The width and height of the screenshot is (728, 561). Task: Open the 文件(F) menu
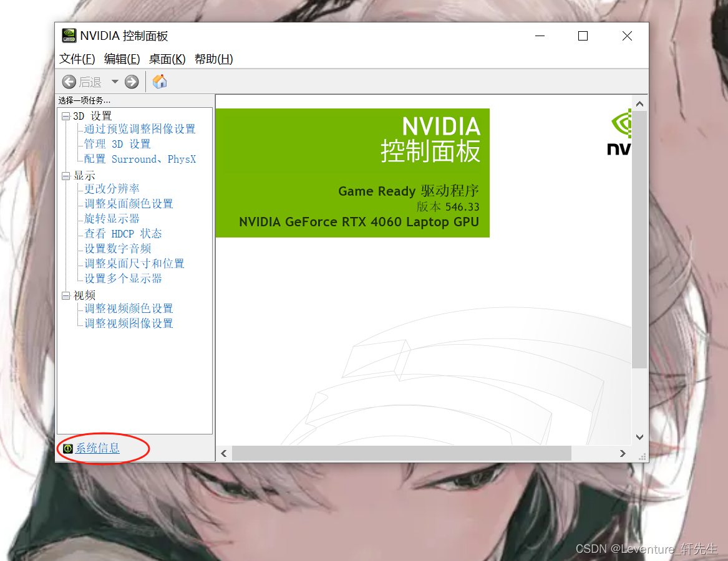click(x=77, y=59)
